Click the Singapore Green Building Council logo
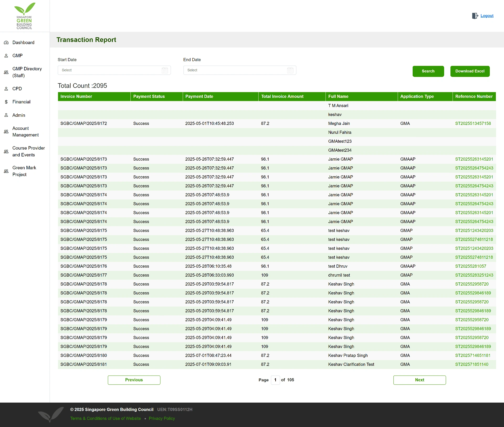The width and height of the screenshot is (504, 427). tap(24, 16)
